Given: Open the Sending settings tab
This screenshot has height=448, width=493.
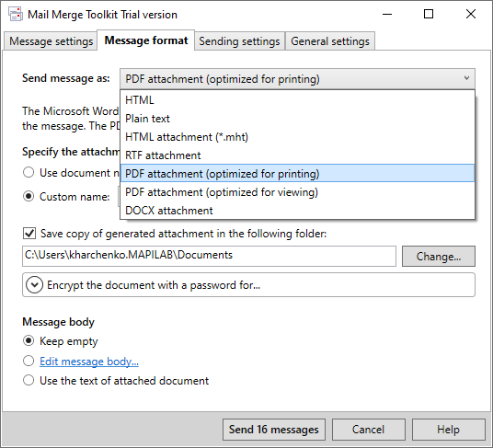Looking at the screenshot, I should [239, 41].
